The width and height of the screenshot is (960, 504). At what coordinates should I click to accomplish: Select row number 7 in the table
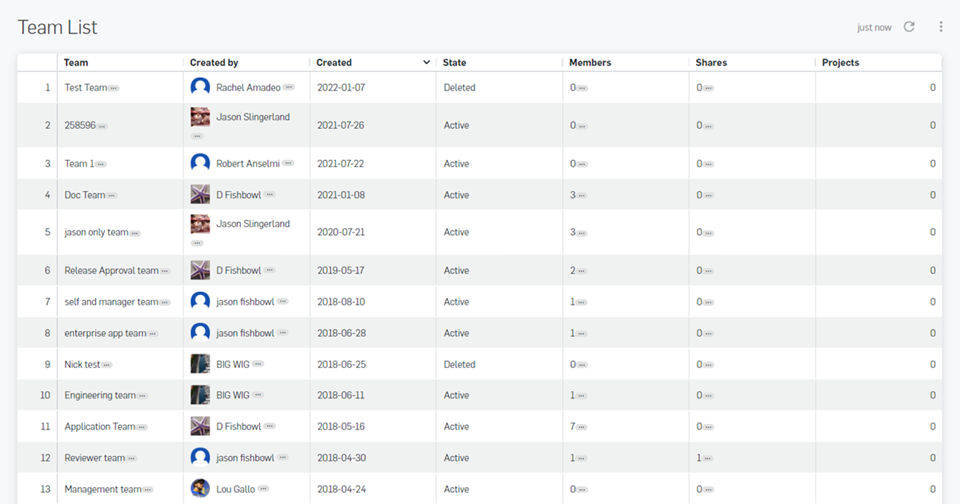tap(47, 301)
